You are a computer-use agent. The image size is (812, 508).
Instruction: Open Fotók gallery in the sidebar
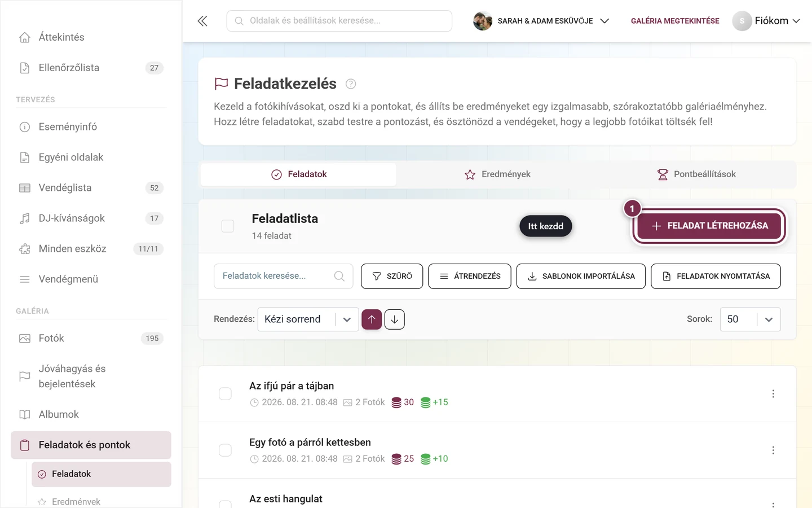[91, 339]
